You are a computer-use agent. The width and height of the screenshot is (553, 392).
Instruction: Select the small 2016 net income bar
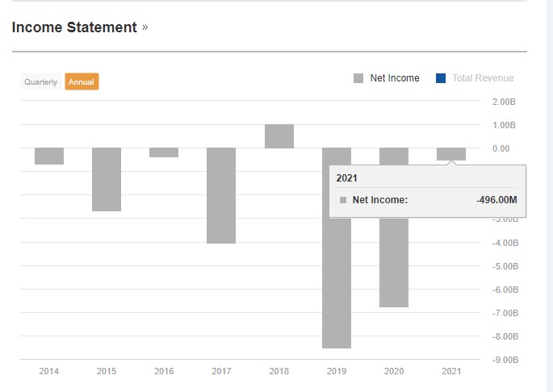(164, 152)
